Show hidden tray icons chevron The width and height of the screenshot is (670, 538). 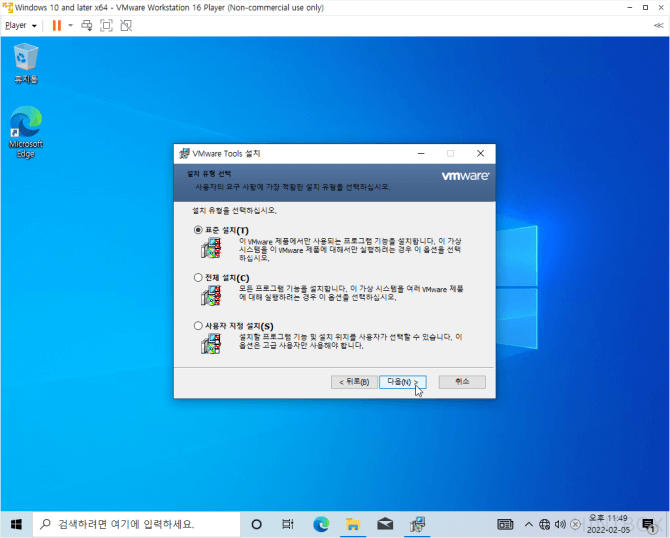pos(529,524)
